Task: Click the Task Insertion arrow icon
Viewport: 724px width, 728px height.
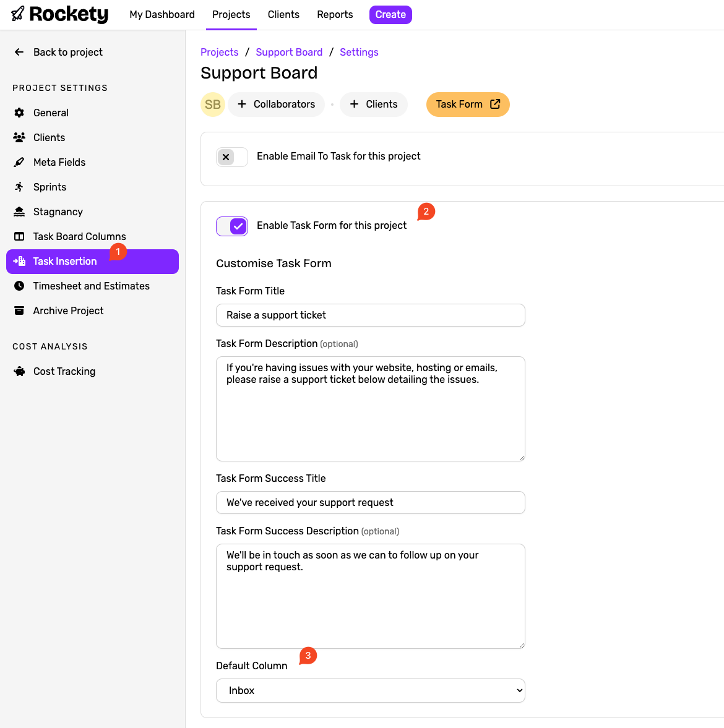Action: coord(19,262)
